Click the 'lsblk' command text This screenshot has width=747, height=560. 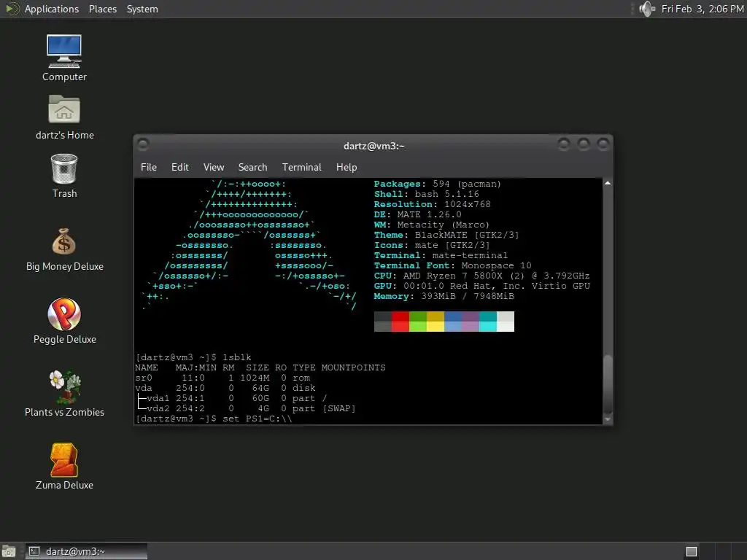pos(237,357)
